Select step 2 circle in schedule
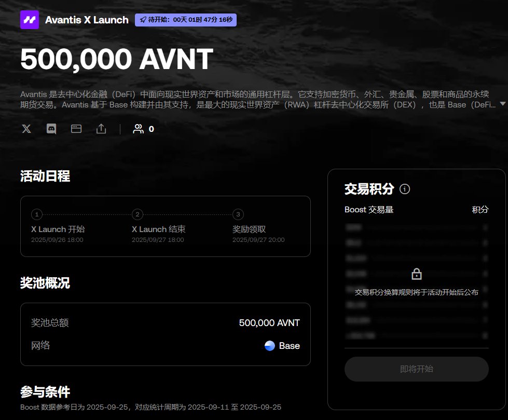 (x=138, y=214)
